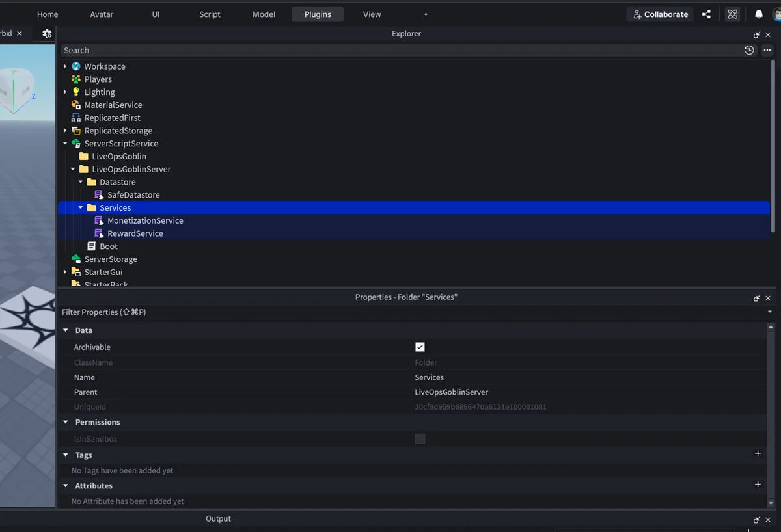781x532 pixels.
Task: Pop out the Explorer panel
Action: click(x=757, y=34)
